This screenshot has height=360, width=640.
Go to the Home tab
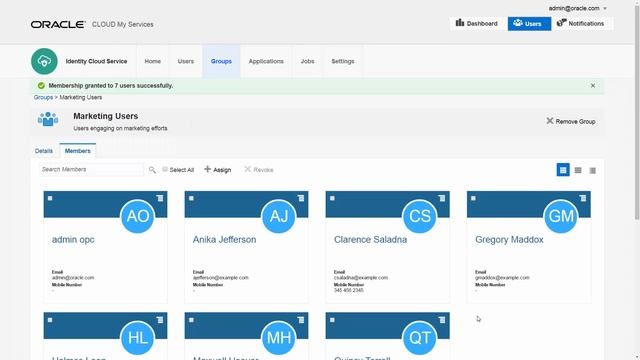tap(153, 61)
